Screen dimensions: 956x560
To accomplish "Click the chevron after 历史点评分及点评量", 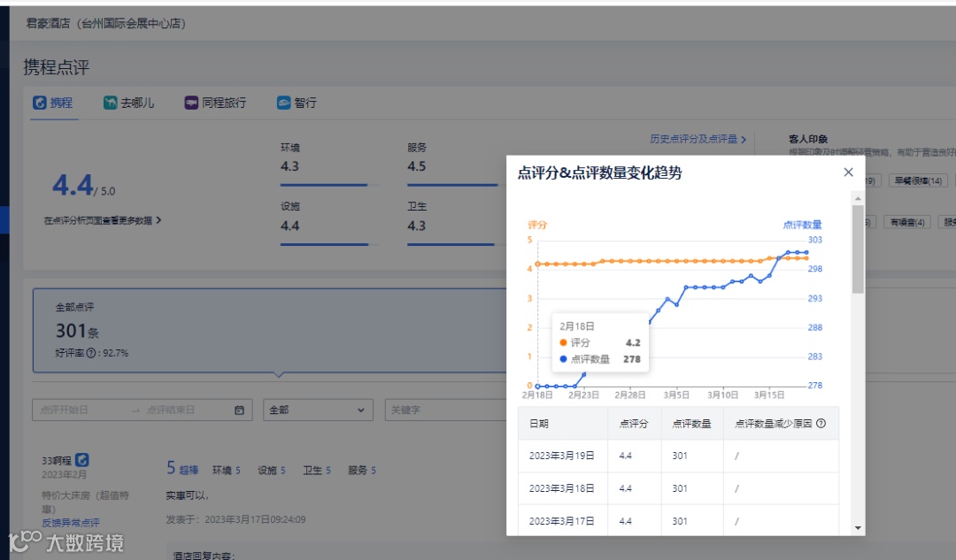I will [744, 140].
